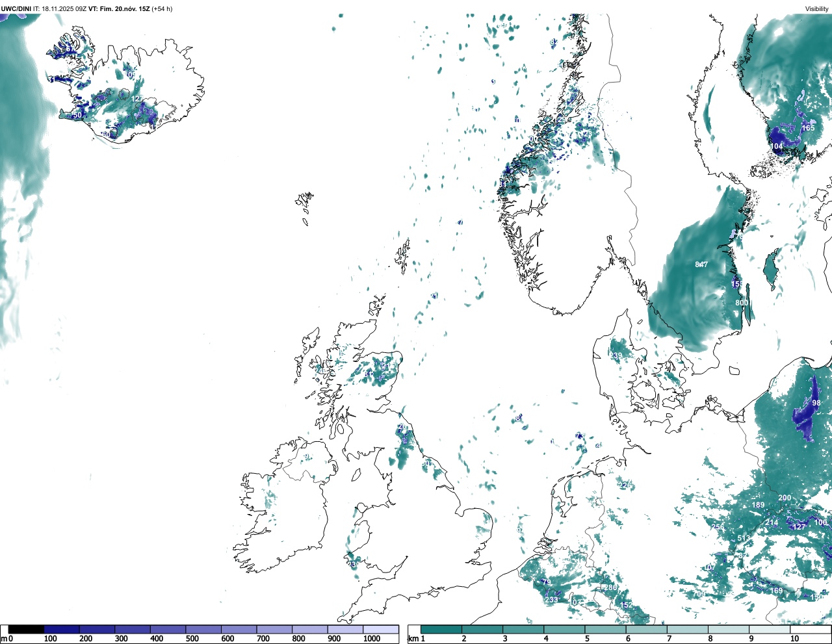Screen dimensions: 832x644
Task: Click the 50 value over southwest Iceland
Action: click(77, 115)
